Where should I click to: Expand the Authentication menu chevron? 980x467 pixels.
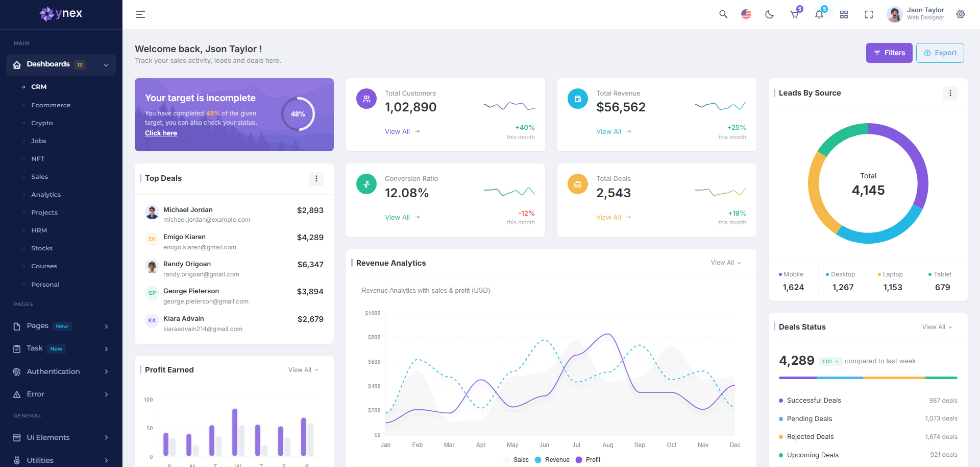[106, 371]
